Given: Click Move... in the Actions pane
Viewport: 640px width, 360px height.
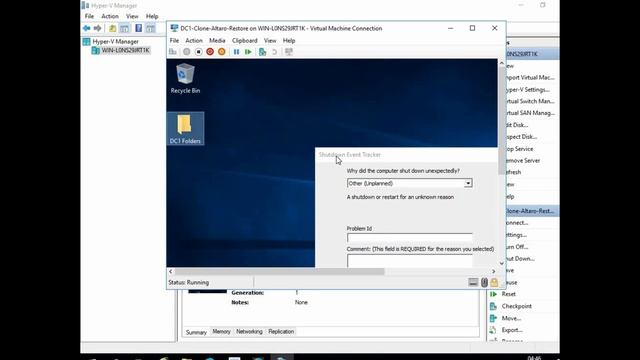Looking at the screenshot, I should tap(511, 318).
